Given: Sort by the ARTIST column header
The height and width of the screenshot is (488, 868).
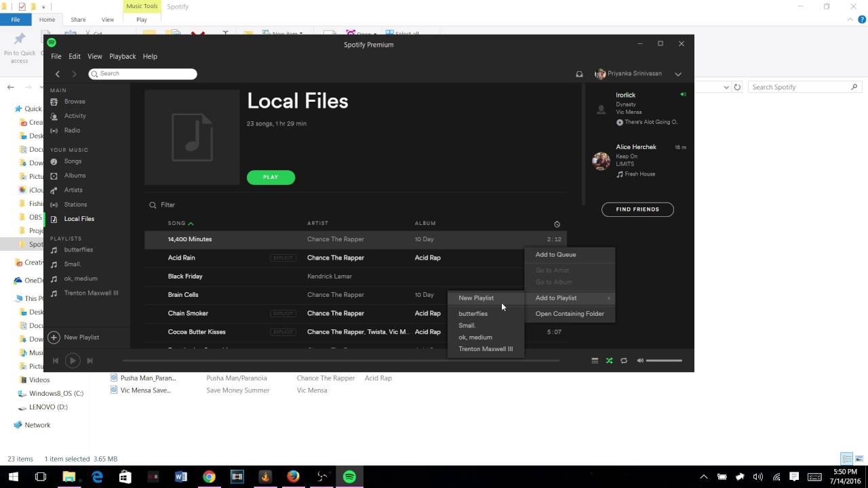Looking at the screenshot, I should click(x=317, y=223).
